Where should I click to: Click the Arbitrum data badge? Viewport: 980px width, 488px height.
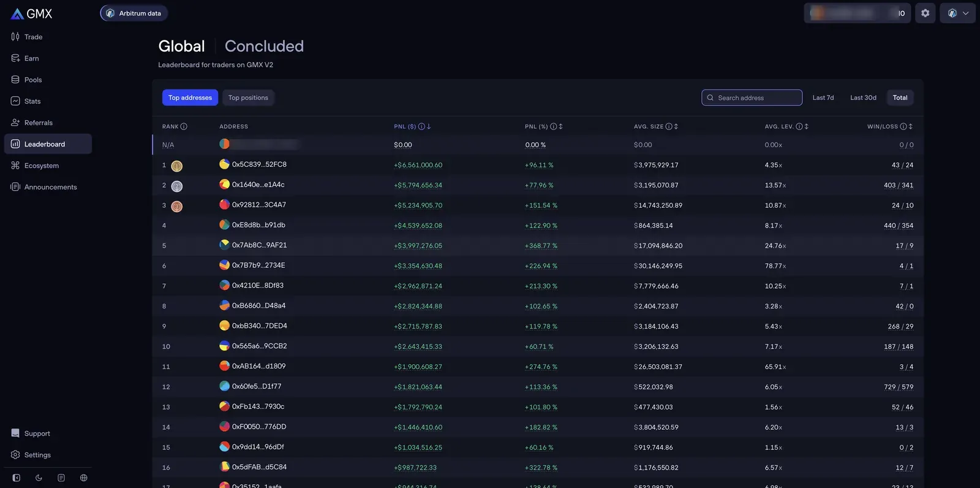click(134, 13)
